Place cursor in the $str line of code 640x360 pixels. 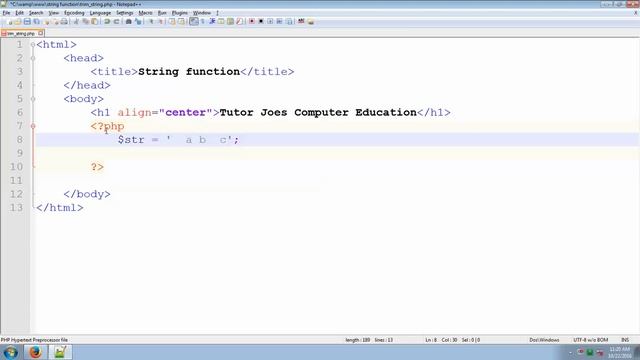(x=178, y=140)
